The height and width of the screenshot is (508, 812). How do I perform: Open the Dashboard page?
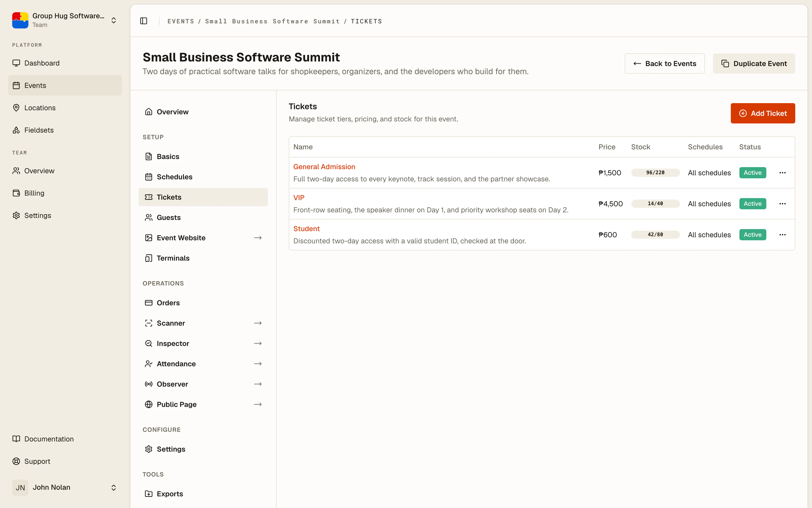[65, 63]
